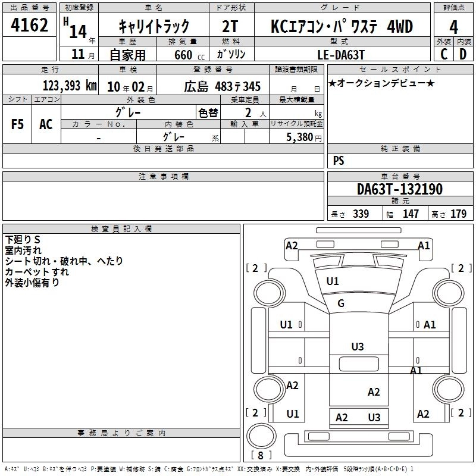Select the registration year H14
The width and height of the screenshot is (476, 476).
tap(76, 29)
